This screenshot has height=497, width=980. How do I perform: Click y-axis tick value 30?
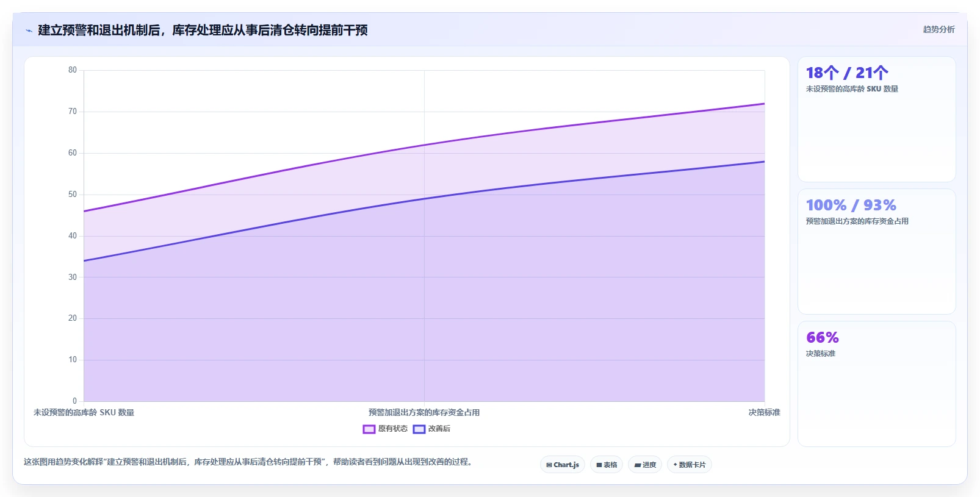tap(73, 277)
